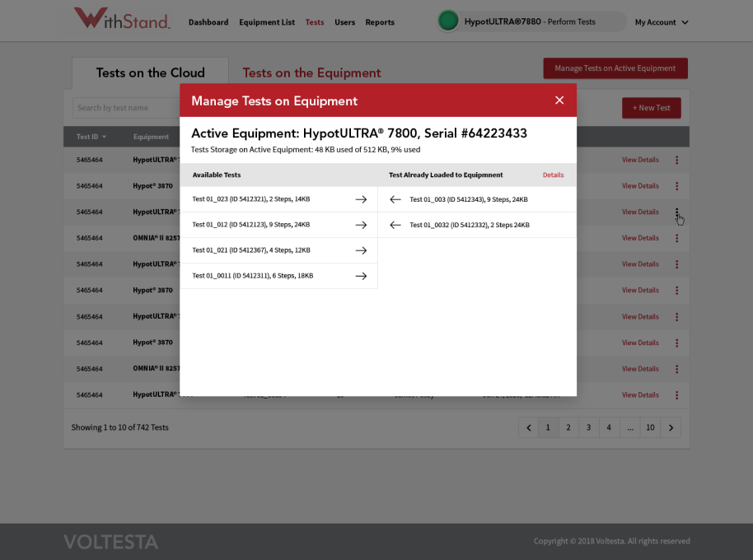
Task: Click the pagination ellipsis button
Action: [630, 427]
